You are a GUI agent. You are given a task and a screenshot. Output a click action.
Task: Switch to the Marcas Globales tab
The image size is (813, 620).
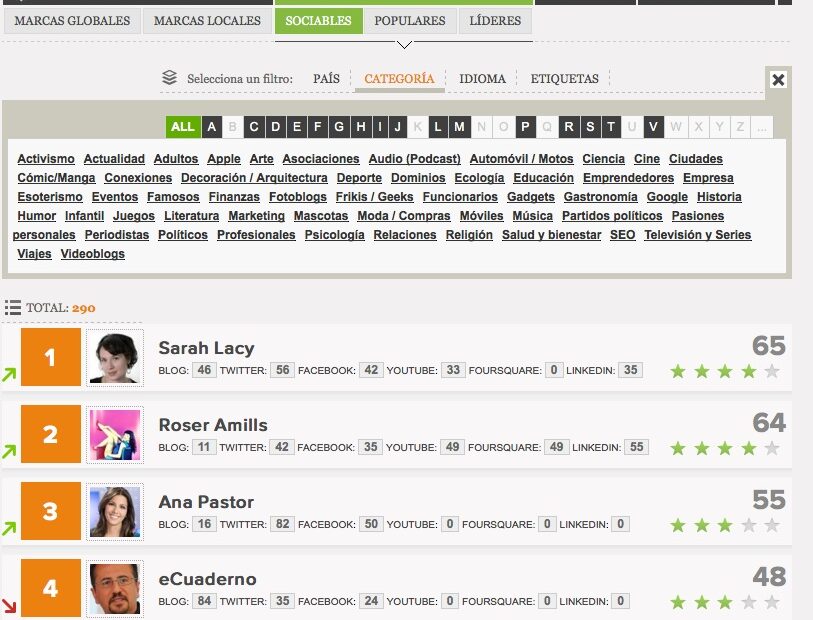(72, 21)
